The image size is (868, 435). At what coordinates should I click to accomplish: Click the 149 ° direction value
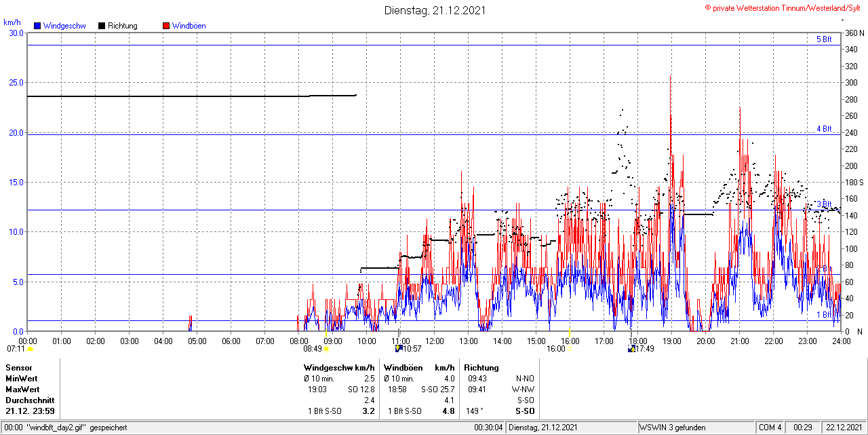473,411
